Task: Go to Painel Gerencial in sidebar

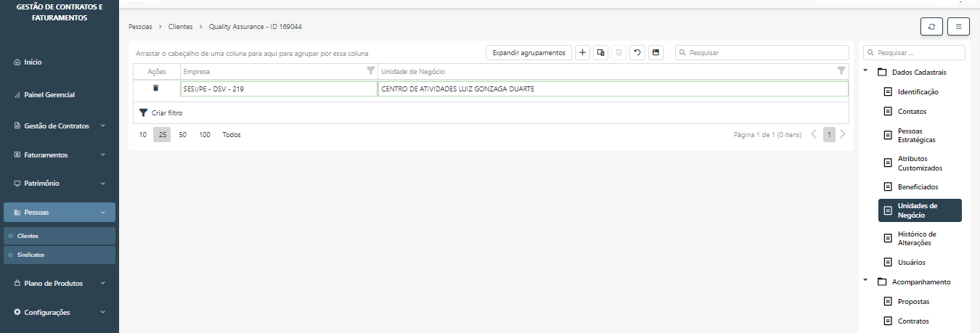Action: pos(49,95)
